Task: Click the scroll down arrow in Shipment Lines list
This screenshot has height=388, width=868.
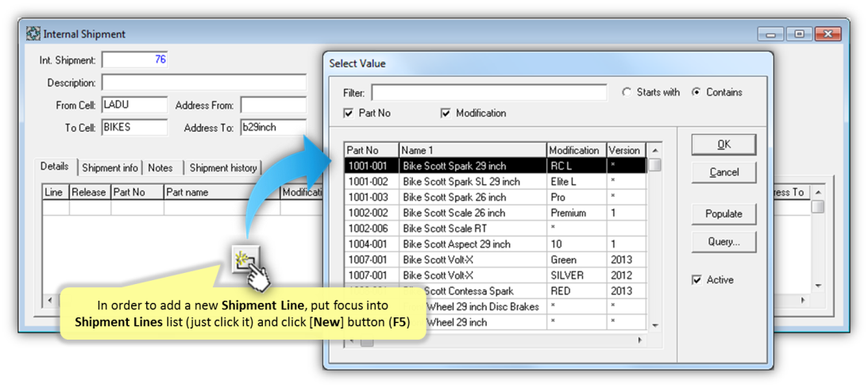Action: (818, 286)
